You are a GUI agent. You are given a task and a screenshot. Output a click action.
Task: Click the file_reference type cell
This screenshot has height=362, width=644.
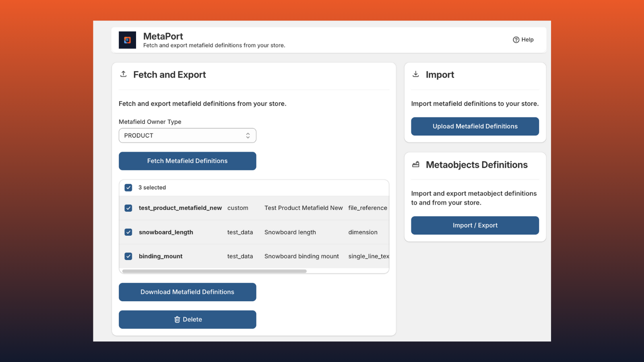point(367,208)
